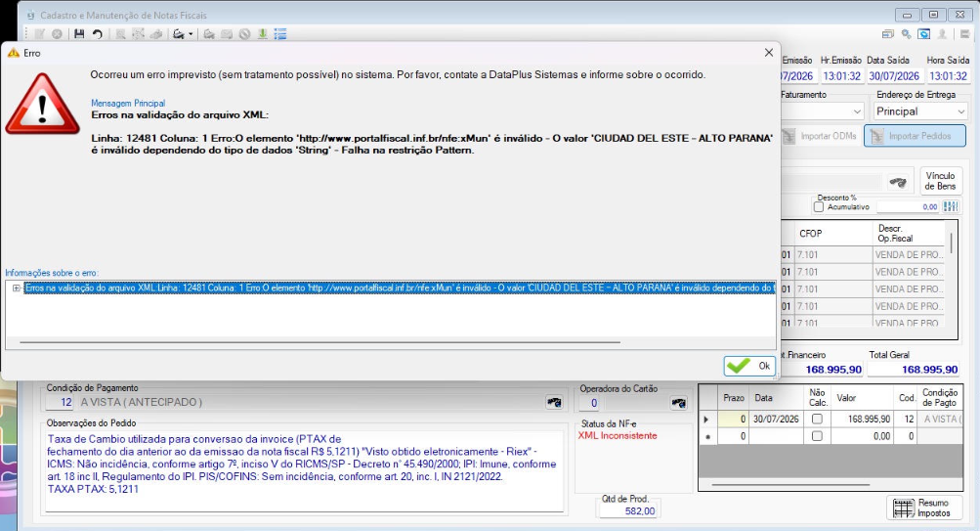Screen dimensions: 980x531
Task: Click the first 7.101 CFOP cell
Action: pyautogui.click(x=833, y=254)
